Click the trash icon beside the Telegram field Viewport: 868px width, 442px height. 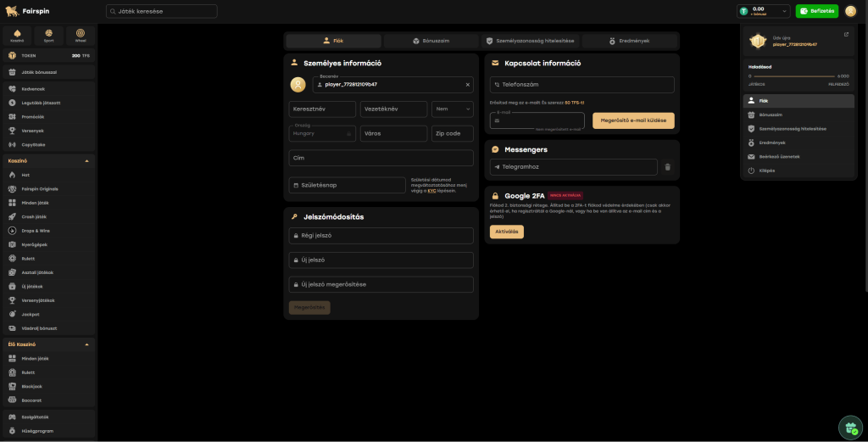(x=667, y=167)
